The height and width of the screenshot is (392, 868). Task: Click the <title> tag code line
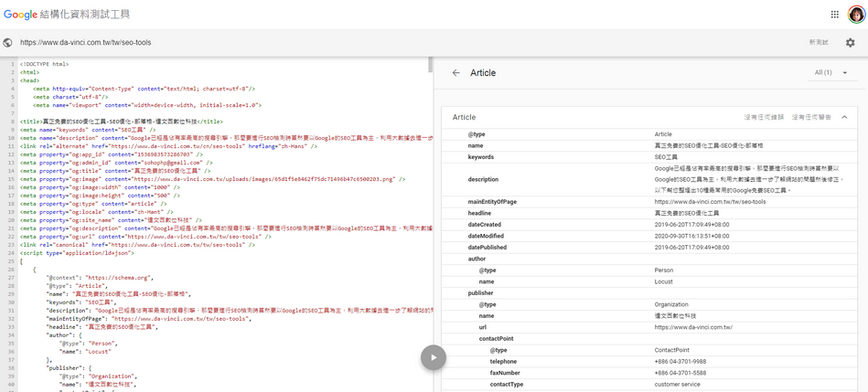click(122, 122)
